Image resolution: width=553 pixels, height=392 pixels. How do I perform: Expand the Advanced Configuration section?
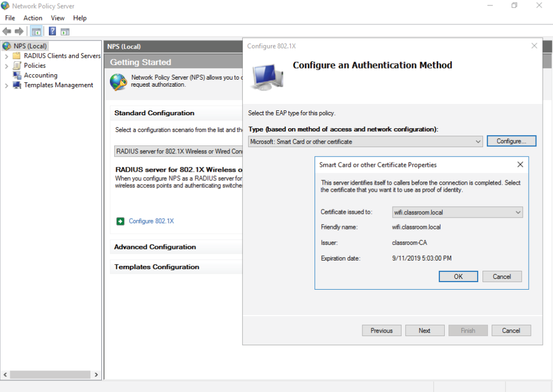pos(155,247)
